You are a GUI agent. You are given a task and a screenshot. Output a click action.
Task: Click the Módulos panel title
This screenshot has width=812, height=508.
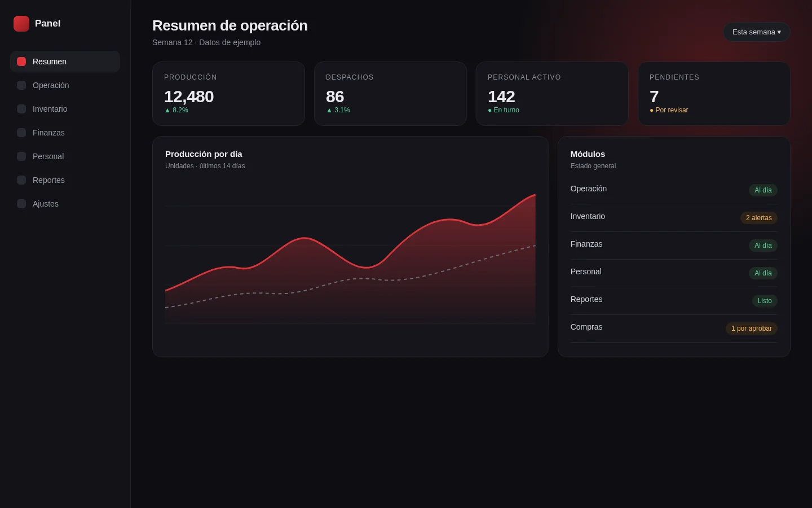click(x=588, y=154)
